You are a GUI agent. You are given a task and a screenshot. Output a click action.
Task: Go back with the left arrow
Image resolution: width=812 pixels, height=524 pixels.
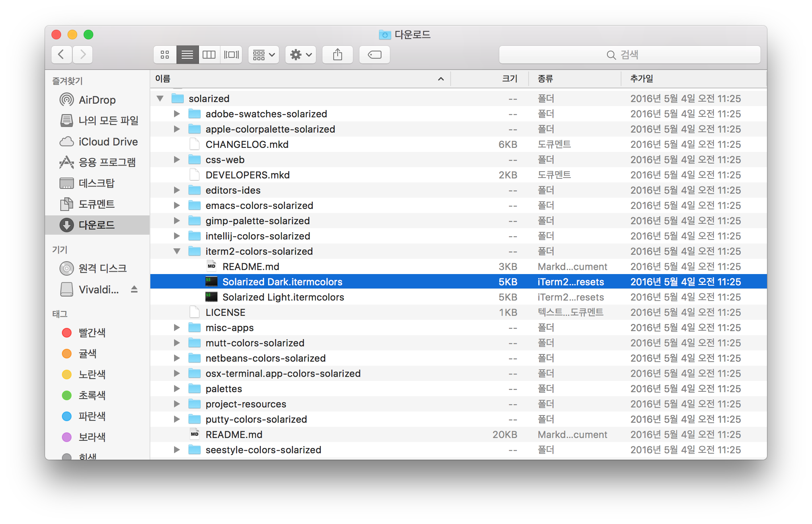pos(62,55)
